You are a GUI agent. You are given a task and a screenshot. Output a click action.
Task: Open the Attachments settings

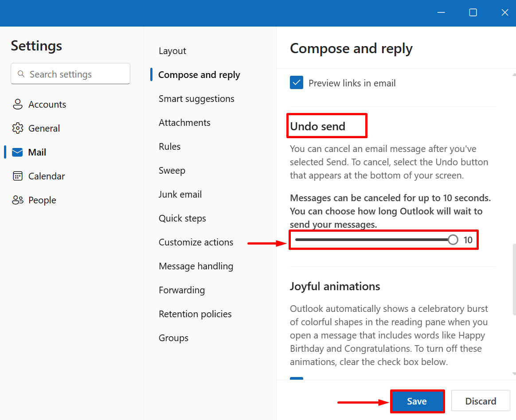point(184,123)
